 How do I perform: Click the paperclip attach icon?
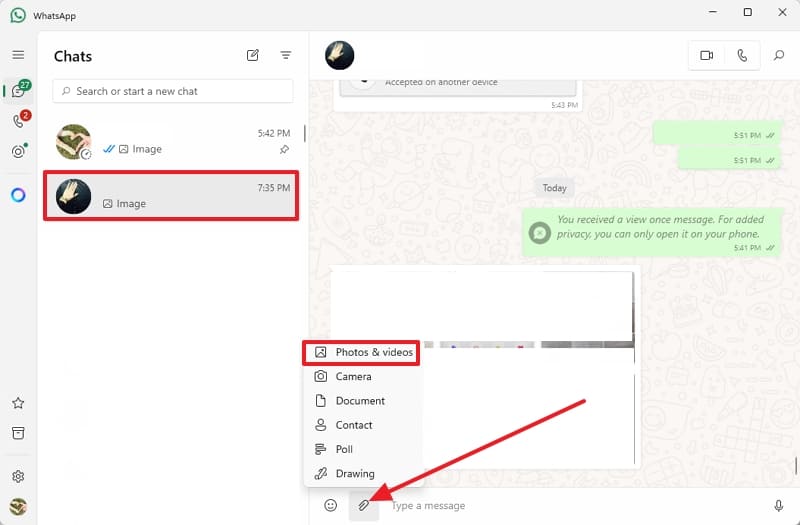click(364, 506)
